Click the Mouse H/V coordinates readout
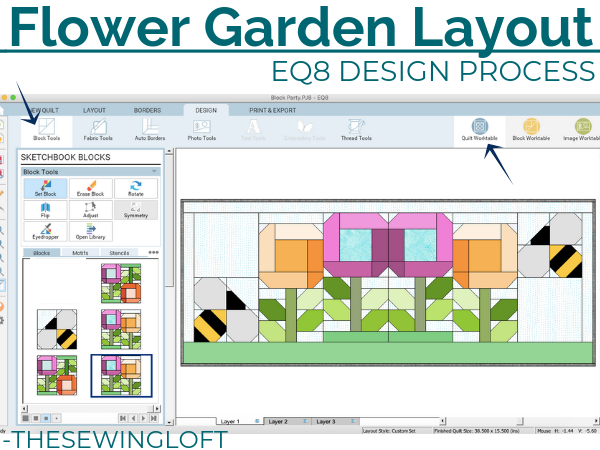Viewport: 600px width, 450px height. point(567,431)
